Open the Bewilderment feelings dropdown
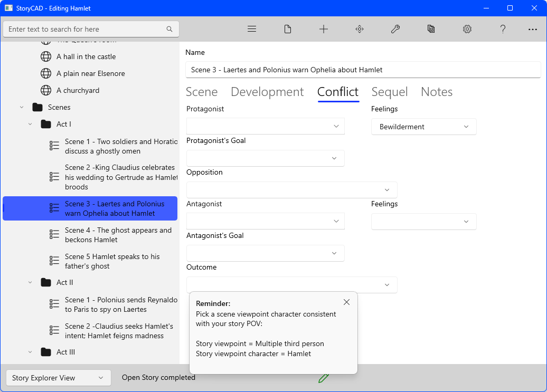The width and height of the screenshot is (547, 392). [423, 127]
